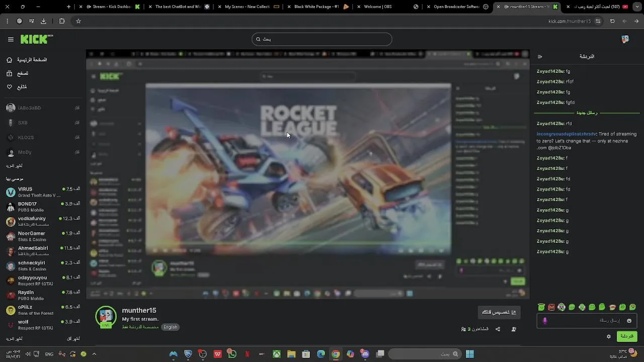Screen dimensions: 644x362
Task: Click the Windows taskbar search box
Action: point(425,354)
